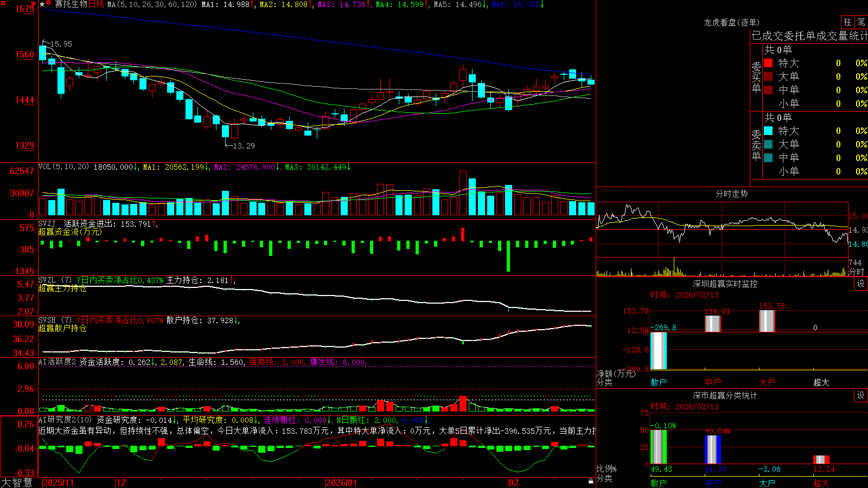Image resolution: width=868 pixels, height=488 pixels.
Task: Click the 2025/11 date marker on the timeline
Action: pyautogui.click(x=58, y=483)
